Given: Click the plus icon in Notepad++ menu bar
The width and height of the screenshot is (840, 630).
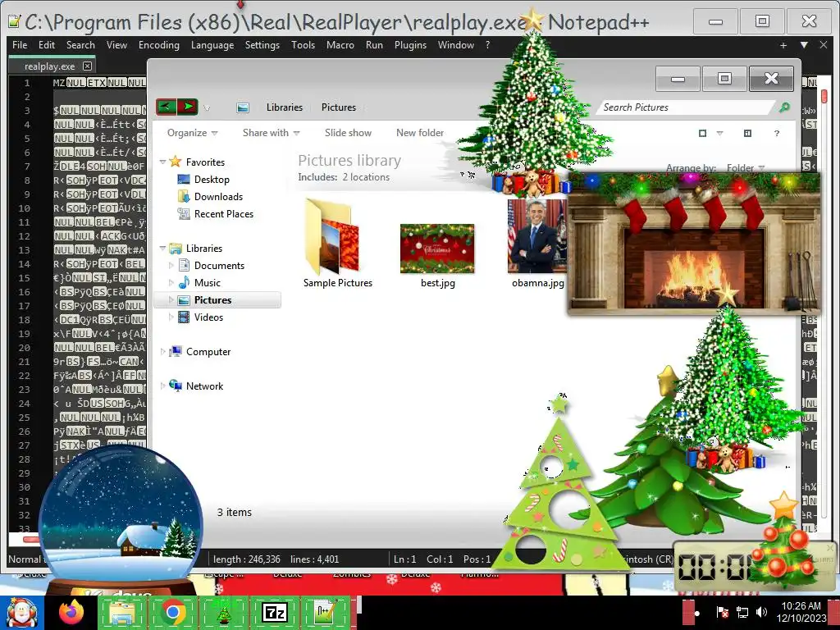Looking at the screenshot, I should click(783, 46).
